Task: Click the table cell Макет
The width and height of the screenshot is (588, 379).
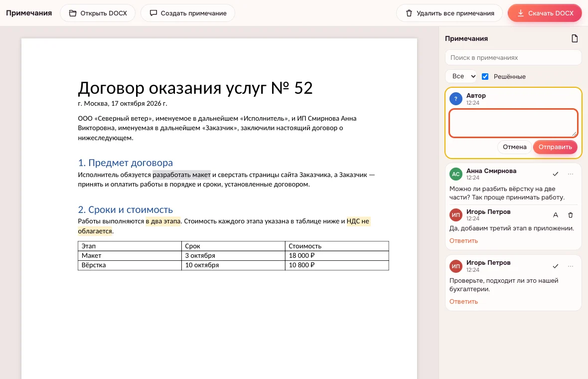Action: point(130,255)
